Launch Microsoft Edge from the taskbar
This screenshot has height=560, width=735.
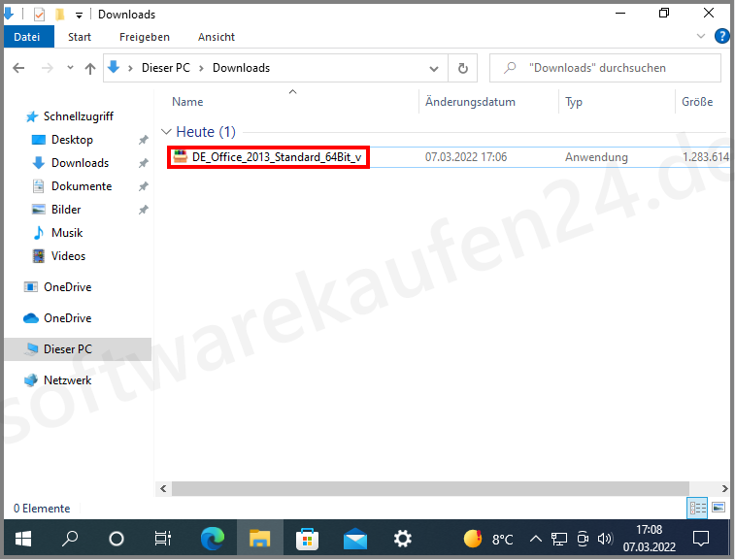click(x=213, y=539)
